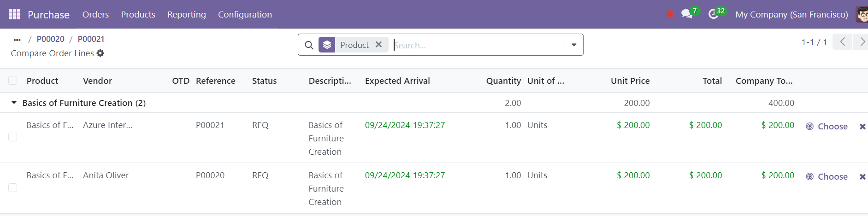Collapse the Basics of Furniture Creation group

[x=14, y=103]
